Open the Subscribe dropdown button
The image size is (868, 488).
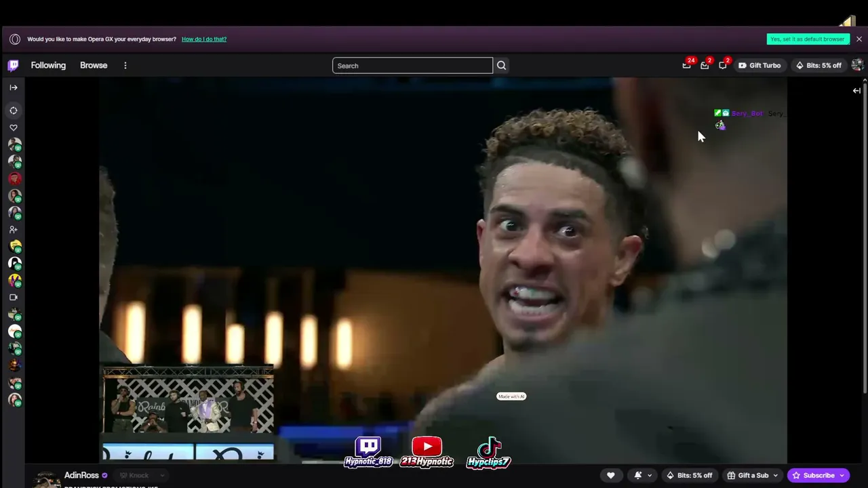click(x=818, y=475)
